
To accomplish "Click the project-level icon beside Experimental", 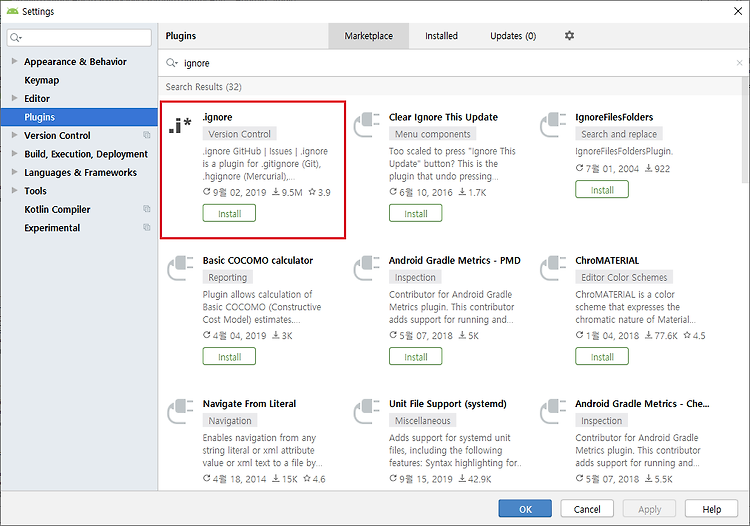I will (x=147, y=228).
